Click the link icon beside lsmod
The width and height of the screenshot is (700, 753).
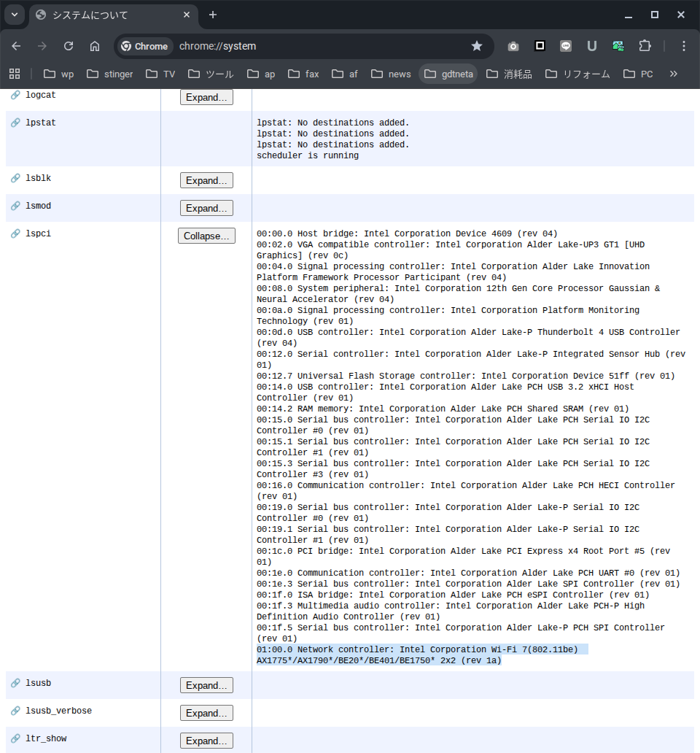click(15, 206)
